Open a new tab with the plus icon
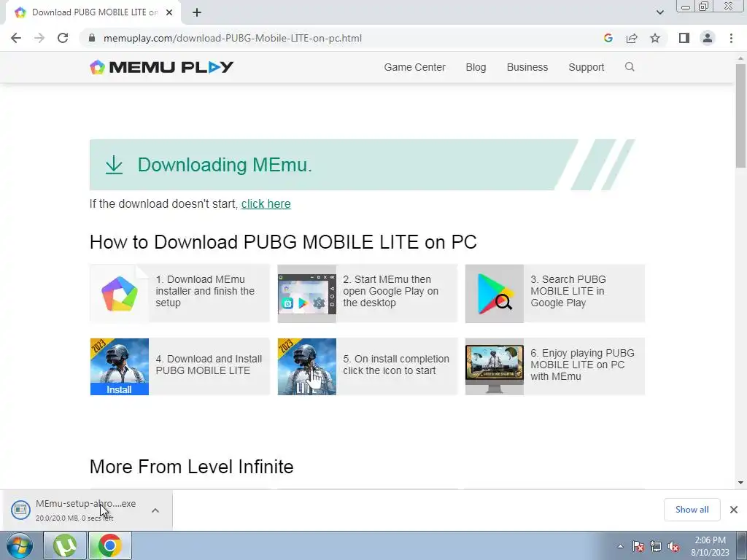The image size is (747, 560). [197, 12]
